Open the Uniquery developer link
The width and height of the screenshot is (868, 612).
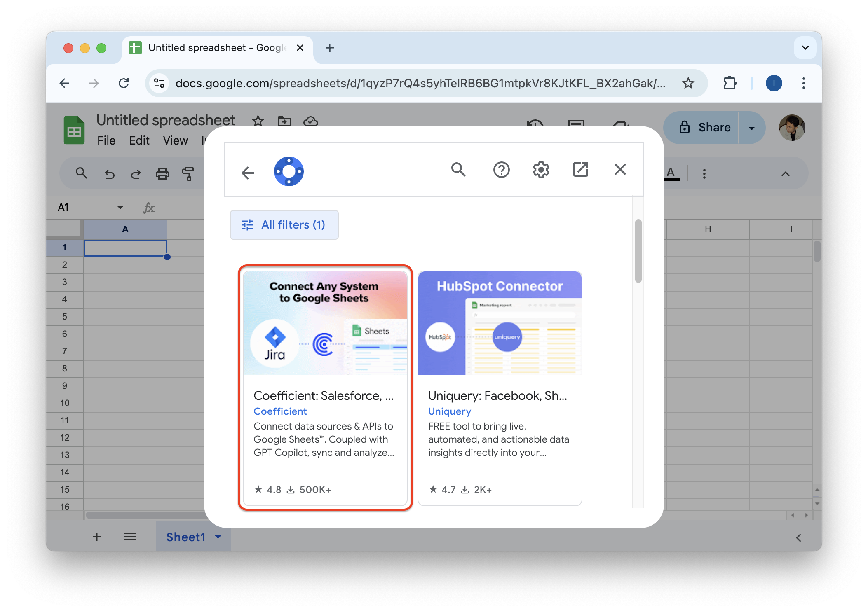449,411
